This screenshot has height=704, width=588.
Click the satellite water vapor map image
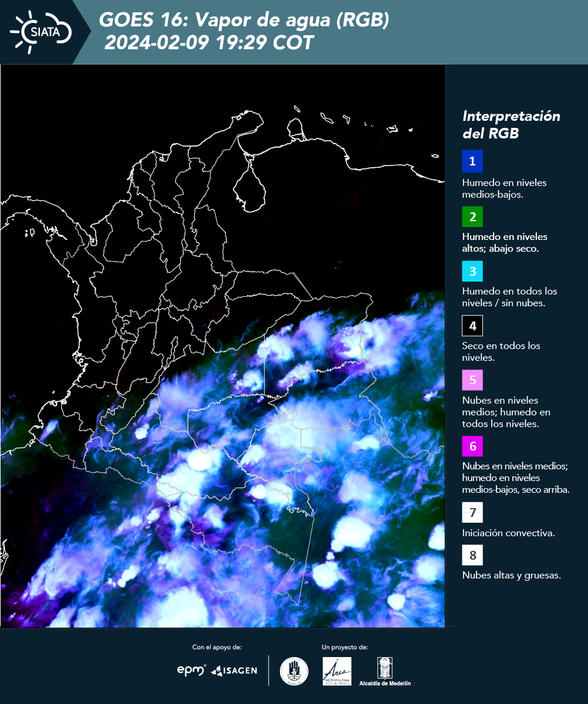click(222, 346)
